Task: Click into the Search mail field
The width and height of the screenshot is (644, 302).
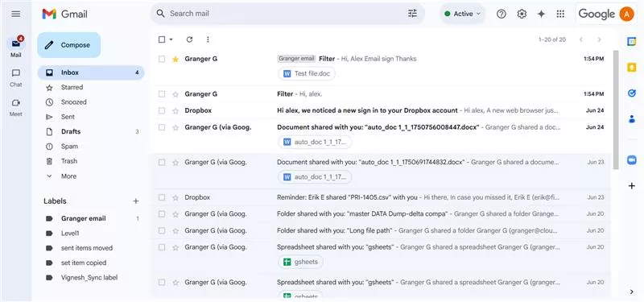Action: [287, 14]
